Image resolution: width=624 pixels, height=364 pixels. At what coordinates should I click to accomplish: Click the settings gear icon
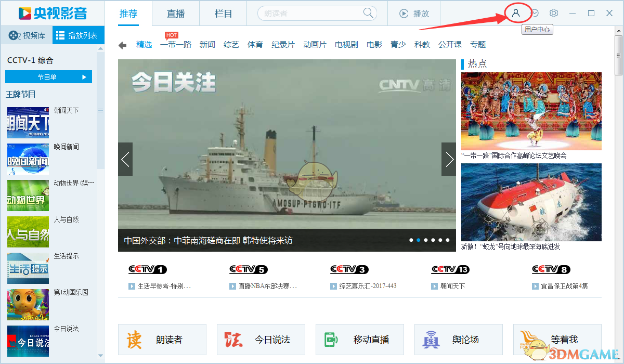[x=554, y=14]
